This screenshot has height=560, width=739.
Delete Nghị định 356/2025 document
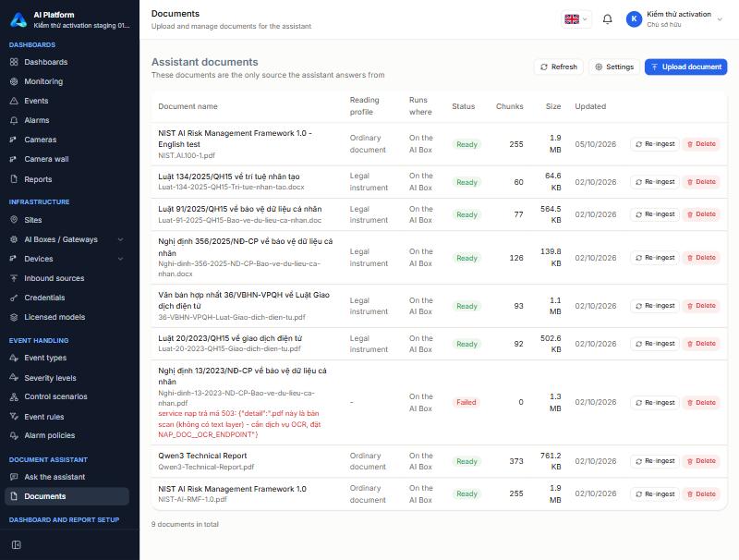tap(701, 258)
